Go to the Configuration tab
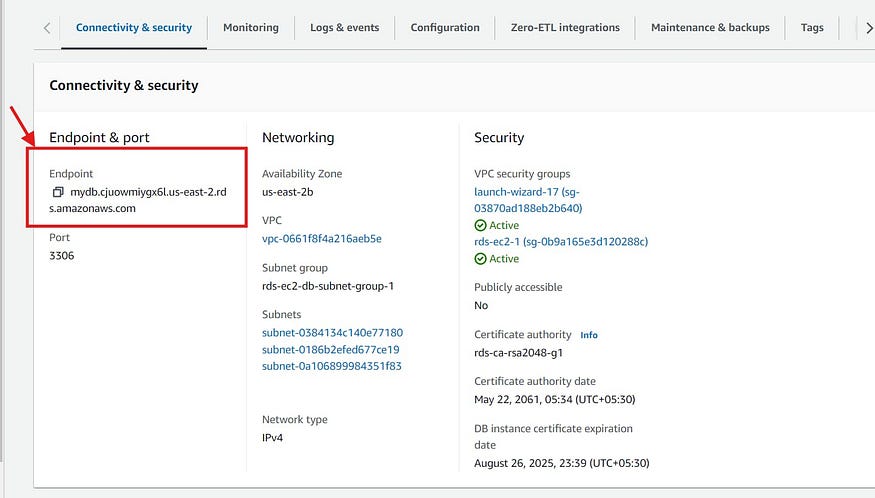The width and height of the screenshot is (875, 498). click(445, 27)
